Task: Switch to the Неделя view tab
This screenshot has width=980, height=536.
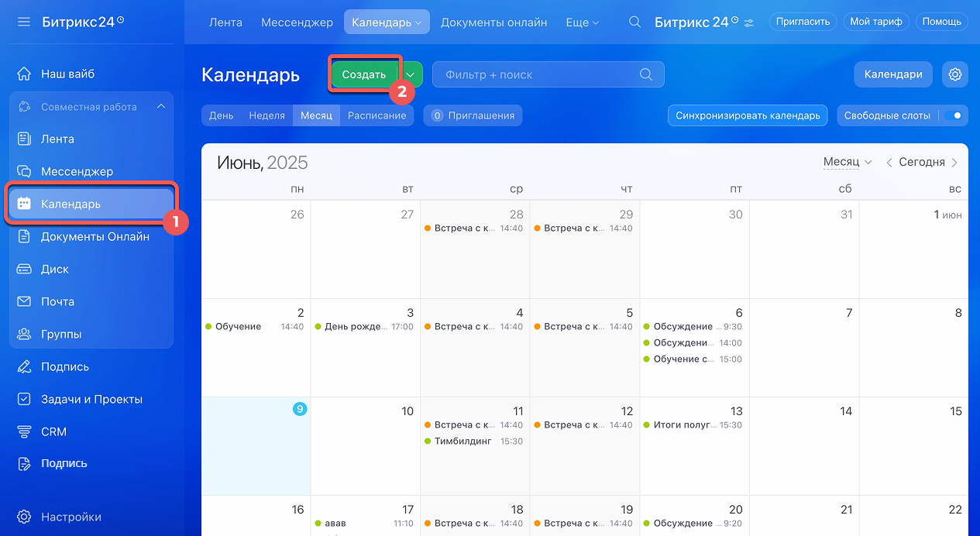Action: pos(266,115)
